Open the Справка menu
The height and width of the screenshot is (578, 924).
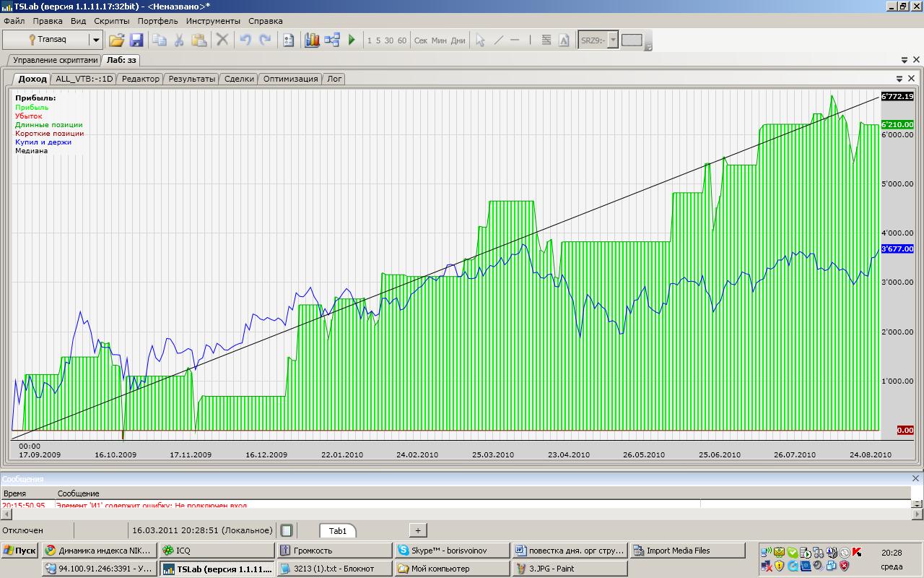coord(266,21)
